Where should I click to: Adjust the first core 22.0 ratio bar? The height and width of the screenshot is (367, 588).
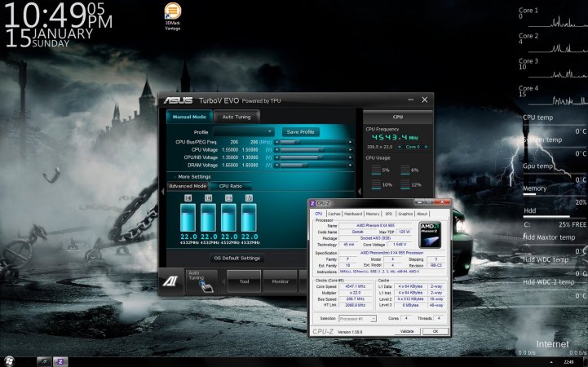pyautogui.click(x=188, y=218)
